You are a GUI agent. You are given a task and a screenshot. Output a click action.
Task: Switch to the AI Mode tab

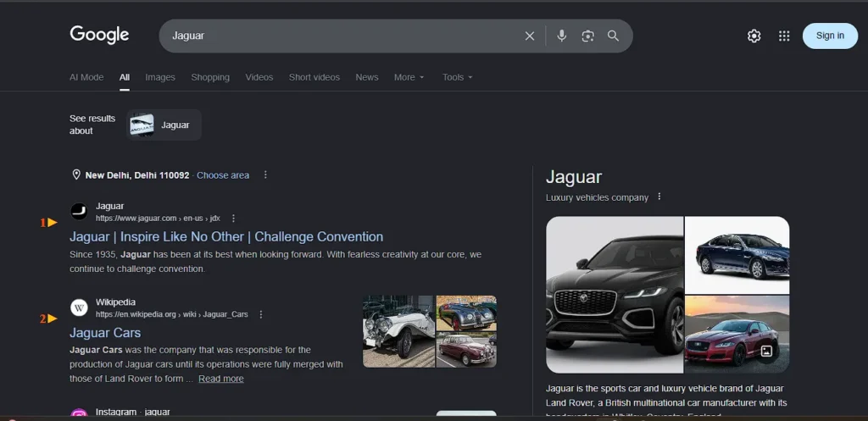(x=86, y=77)
